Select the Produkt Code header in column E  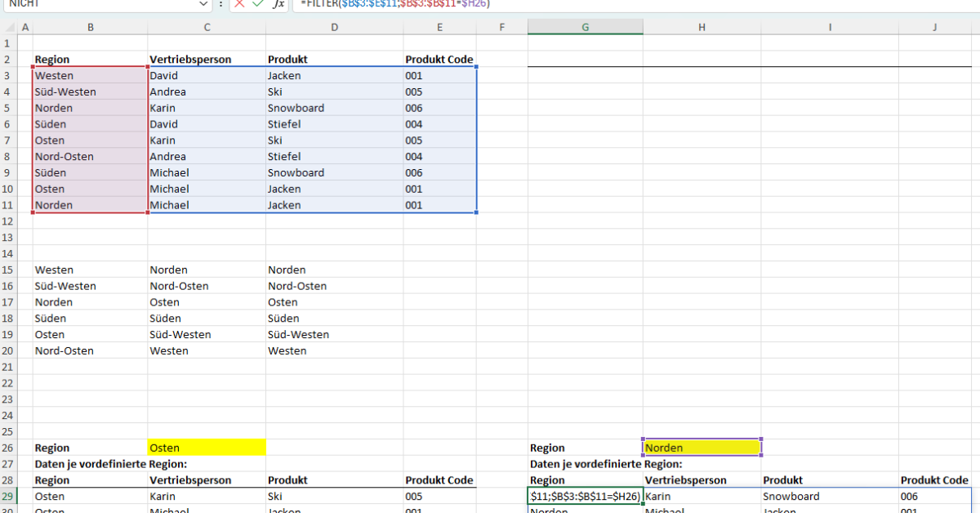click(x=438, y=59)
